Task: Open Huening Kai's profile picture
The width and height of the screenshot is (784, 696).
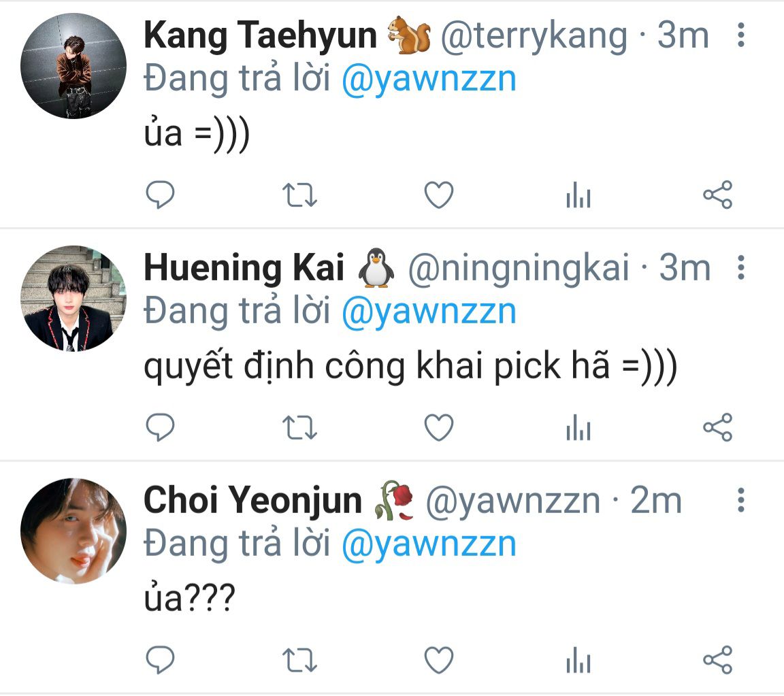Action: pos(73,299)
